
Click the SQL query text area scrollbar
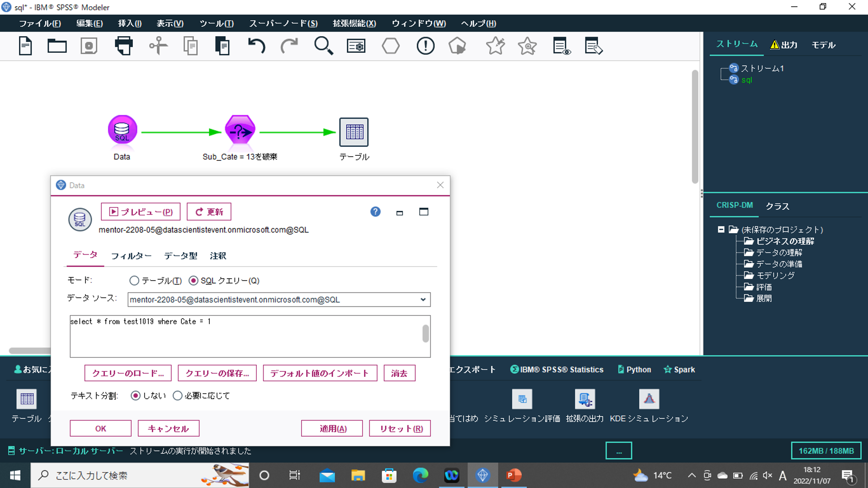(425, 334)
